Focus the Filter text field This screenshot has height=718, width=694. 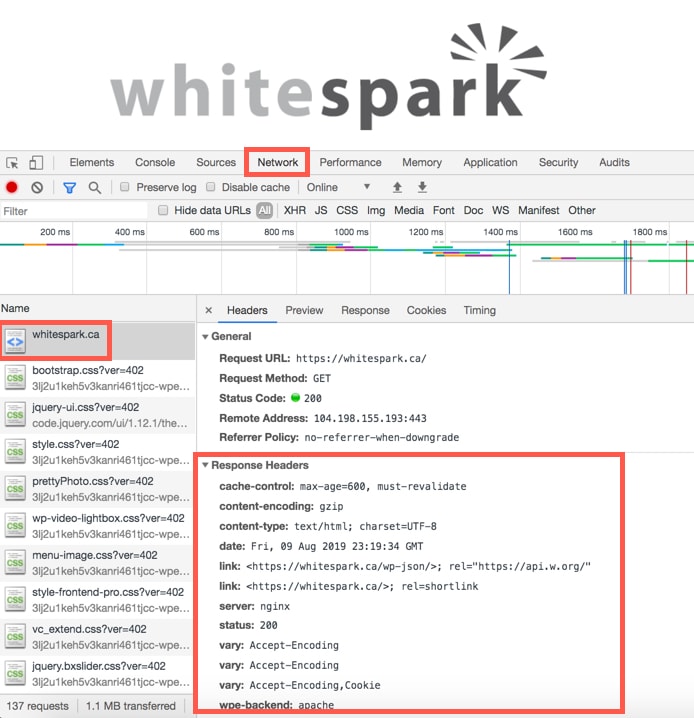click(74, 211)
